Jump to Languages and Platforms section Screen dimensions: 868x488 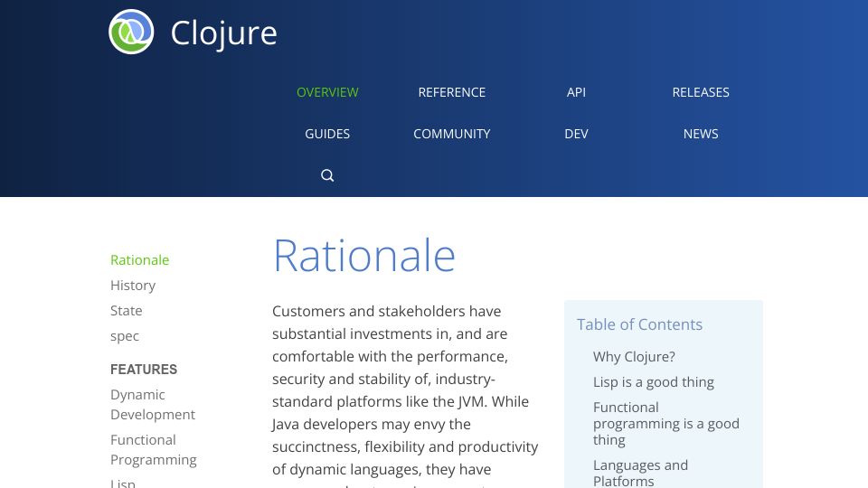point(640,473)
